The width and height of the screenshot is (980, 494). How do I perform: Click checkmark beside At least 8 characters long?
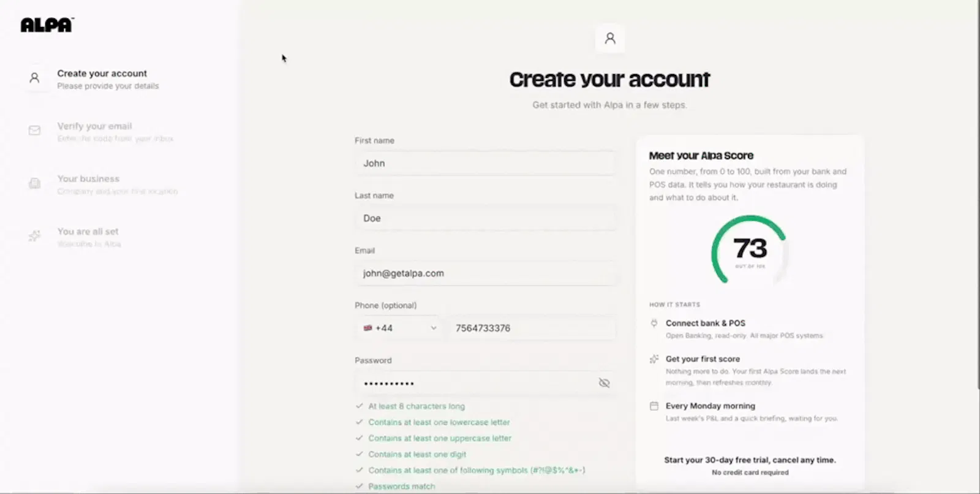click(x=359, y=406)
